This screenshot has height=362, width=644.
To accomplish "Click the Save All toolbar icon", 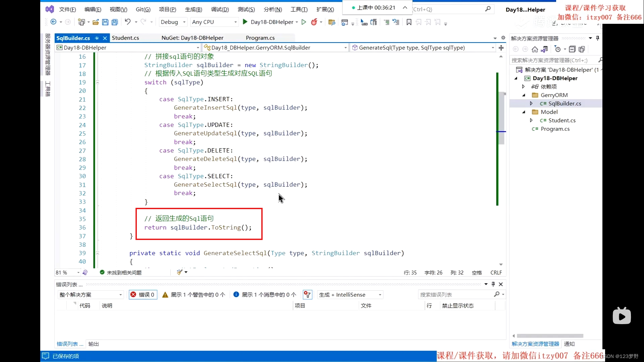I will click(x=115, y=22).
